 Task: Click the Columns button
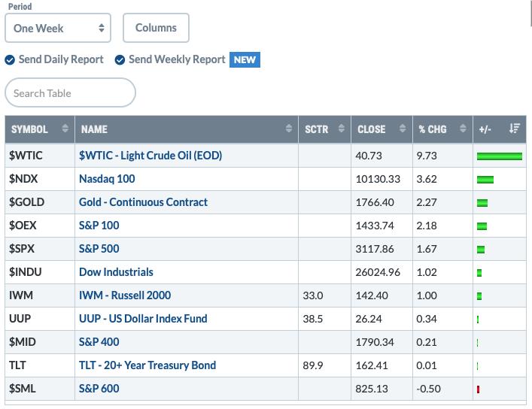point(156,28)
